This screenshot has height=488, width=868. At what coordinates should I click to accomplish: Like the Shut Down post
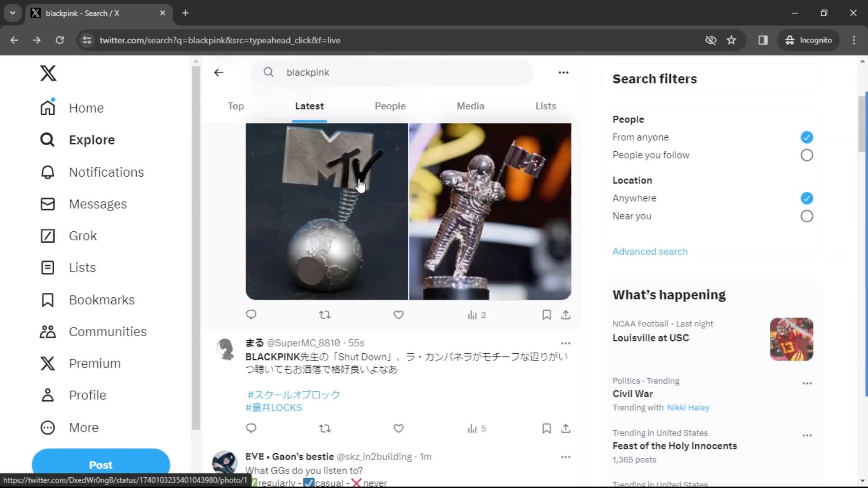(398, 428)
